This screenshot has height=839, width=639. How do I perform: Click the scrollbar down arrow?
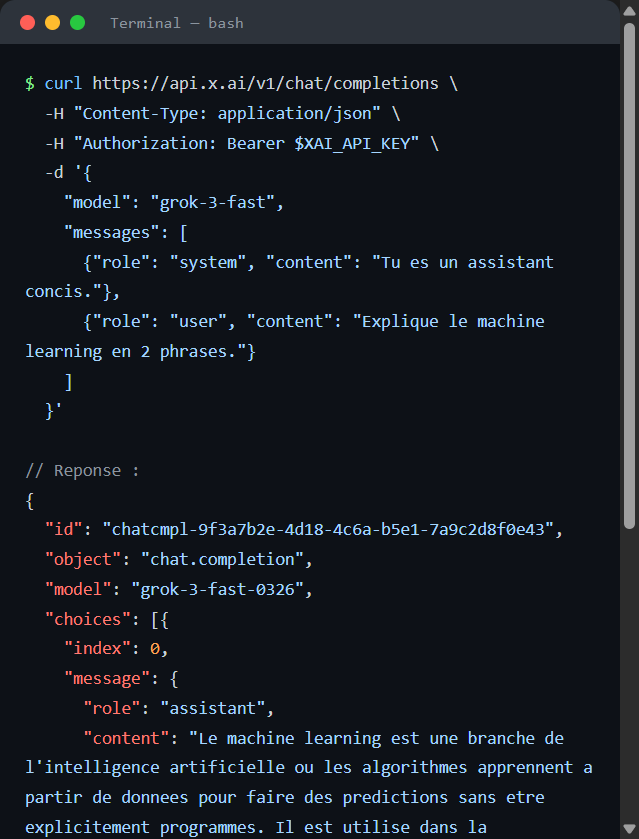pyautogui.click(x=629, y=828)
